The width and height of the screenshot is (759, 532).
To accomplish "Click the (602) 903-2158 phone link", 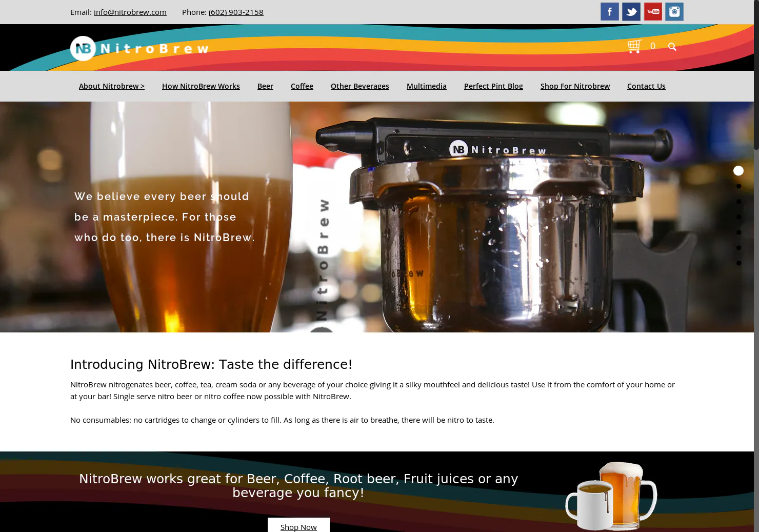I will [236, 12].
